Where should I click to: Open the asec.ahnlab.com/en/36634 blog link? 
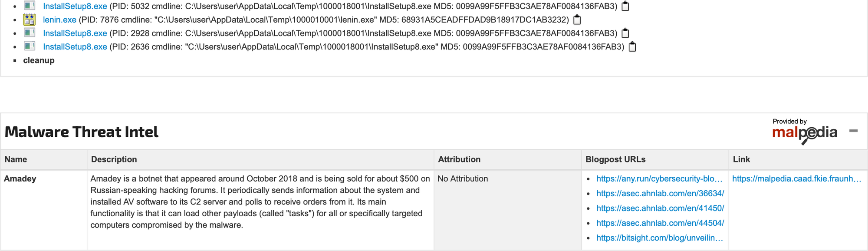(660, 193)
